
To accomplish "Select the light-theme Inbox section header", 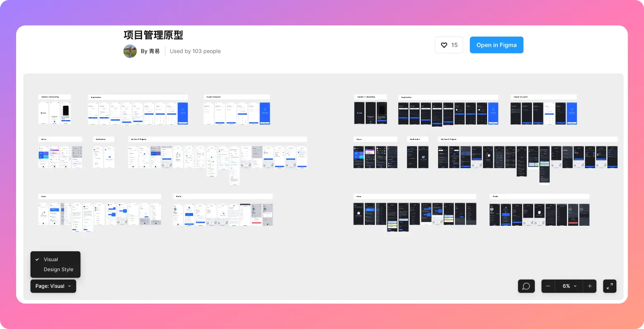I will pyautogui.click(x=99, y=197).
